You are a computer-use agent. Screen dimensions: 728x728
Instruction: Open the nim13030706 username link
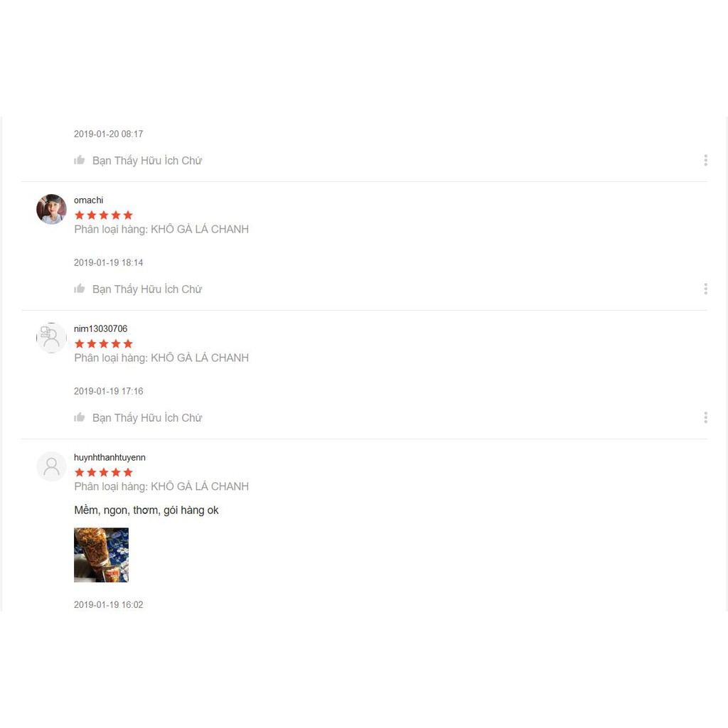click(x=101, y=328)
